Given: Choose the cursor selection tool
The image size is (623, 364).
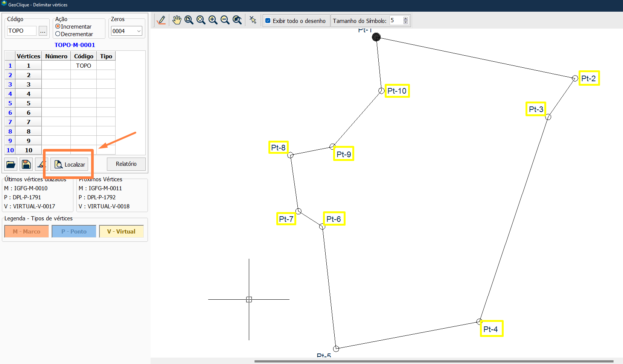Looking at the screenshot, I should click(253, 20).
